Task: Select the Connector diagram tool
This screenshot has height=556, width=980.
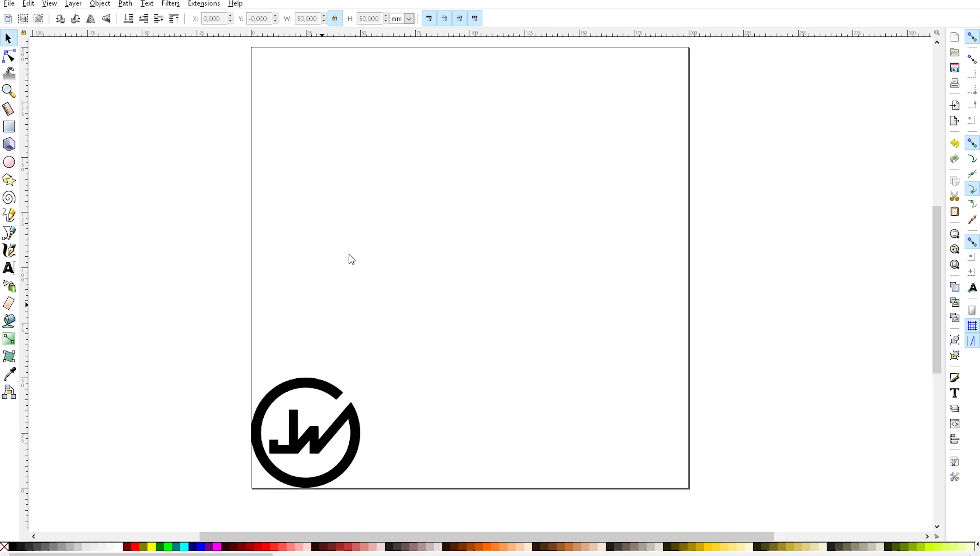Action: [x=8, y=392]
